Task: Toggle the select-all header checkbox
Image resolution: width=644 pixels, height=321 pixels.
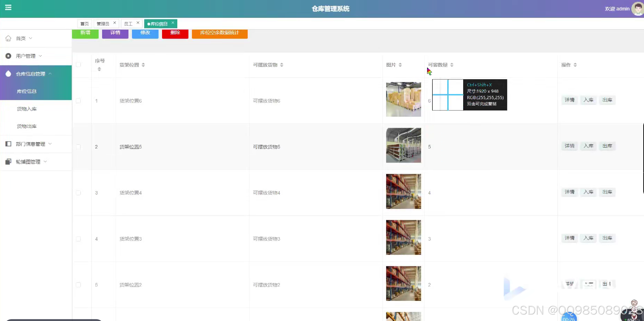Action: (x=78, y=65)
